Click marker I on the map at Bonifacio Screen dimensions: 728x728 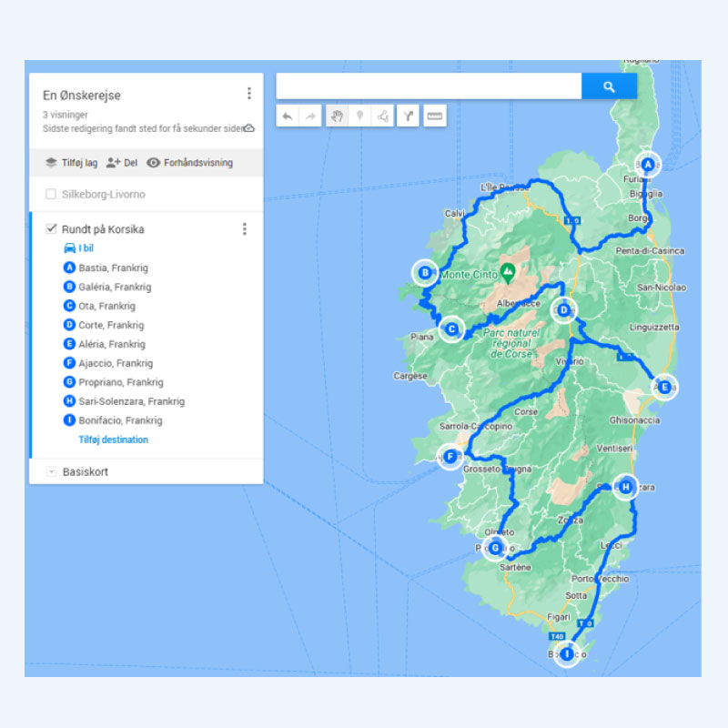pyautogui.click(x=566, y=654)
